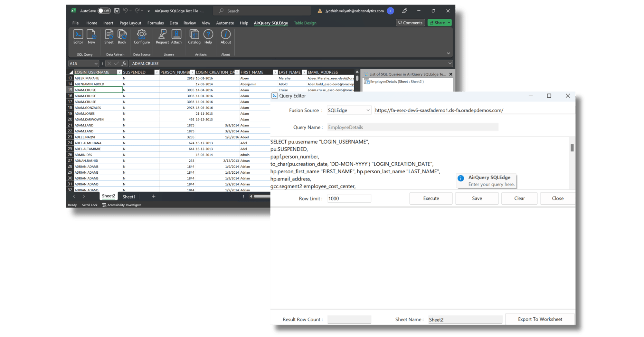The image size is (644, 337).
Task: Click Export To Worksheet button
Action: [x=540, y=319]
